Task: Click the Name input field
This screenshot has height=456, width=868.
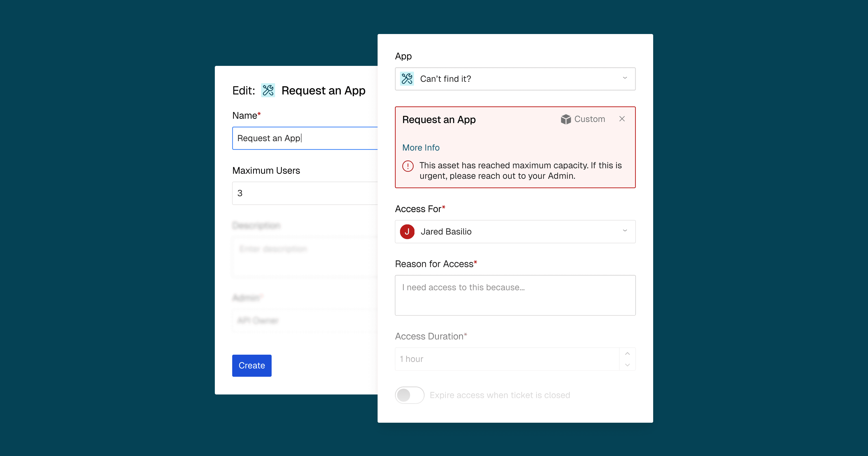Action: (305, 138)
